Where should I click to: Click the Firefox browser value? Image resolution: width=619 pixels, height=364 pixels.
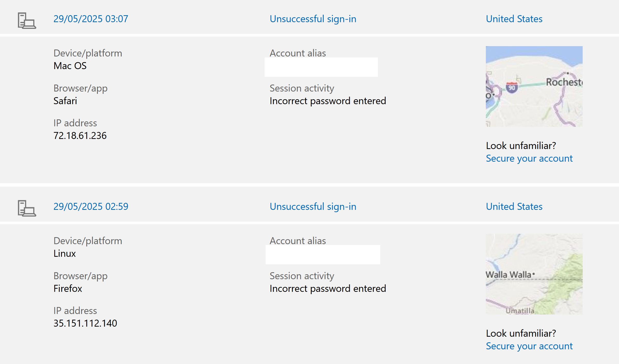pos(68,288)
